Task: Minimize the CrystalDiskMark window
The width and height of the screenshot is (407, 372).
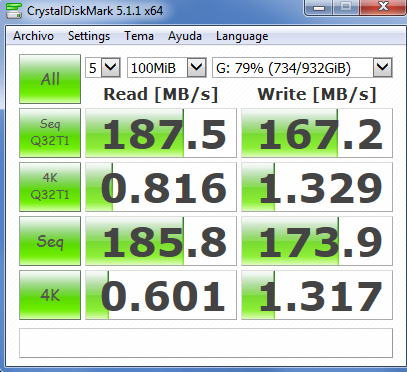Action: 319,7
